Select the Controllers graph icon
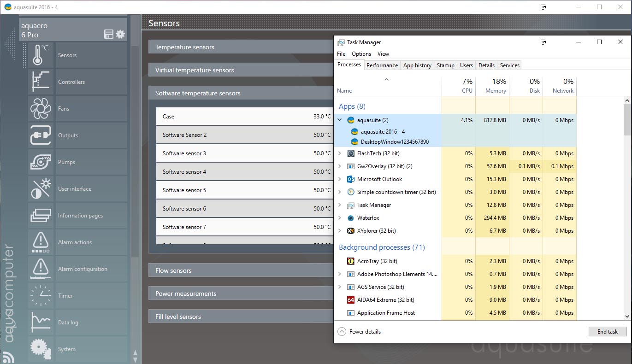The width and height of the screenshot is (632, 364). (41, 82)
